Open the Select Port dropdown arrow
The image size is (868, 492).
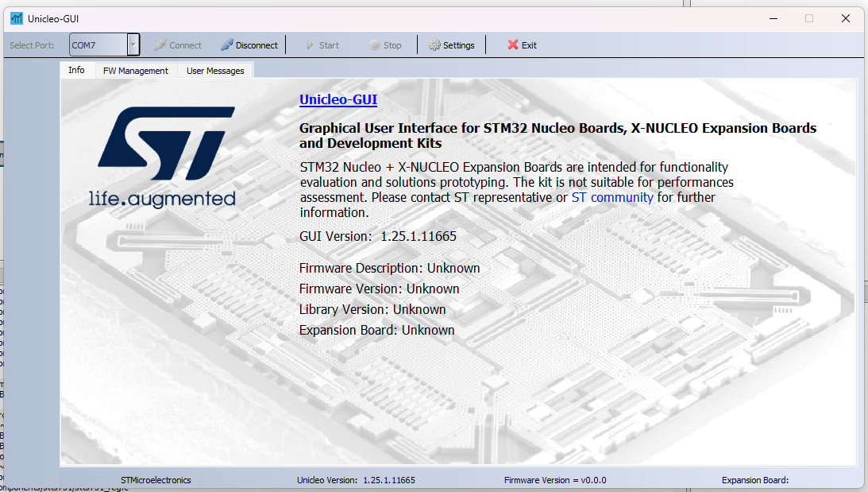[x=133, y=45]
